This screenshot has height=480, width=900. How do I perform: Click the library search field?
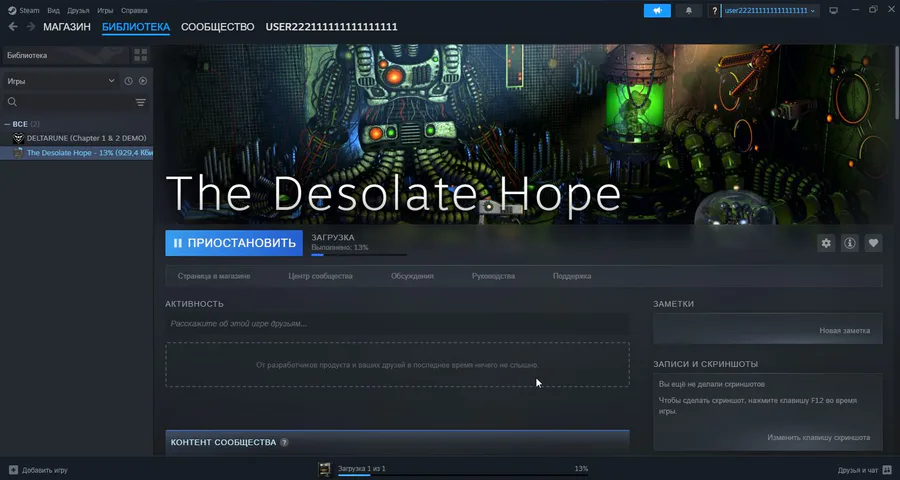(68, 102)
